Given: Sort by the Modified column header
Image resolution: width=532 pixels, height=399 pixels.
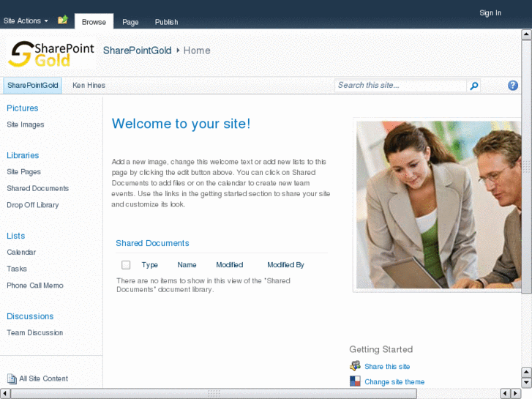Looking at the screenshot, I should click(x=230, y=265).
